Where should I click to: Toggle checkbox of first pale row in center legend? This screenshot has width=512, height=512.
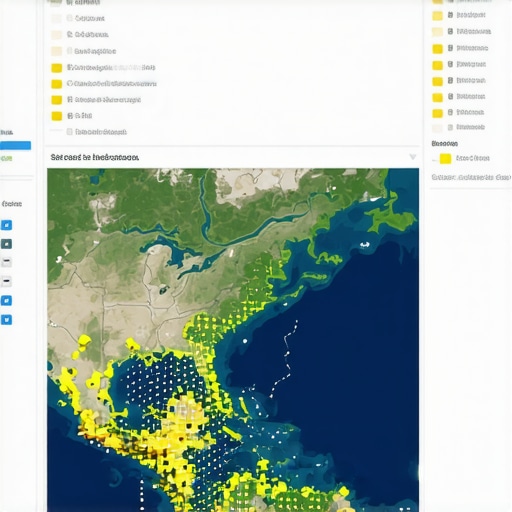point(69,18)
